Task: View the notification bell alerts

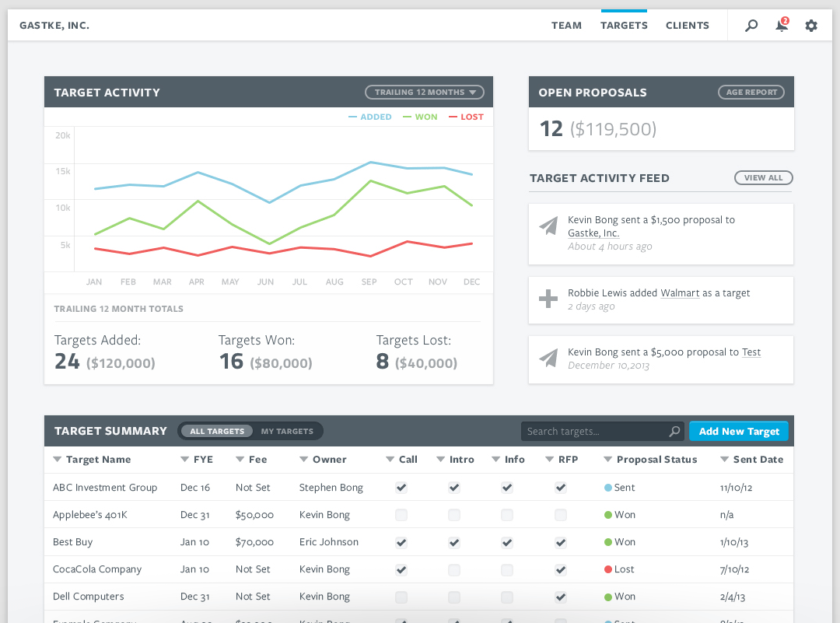Action: (781, 25)
